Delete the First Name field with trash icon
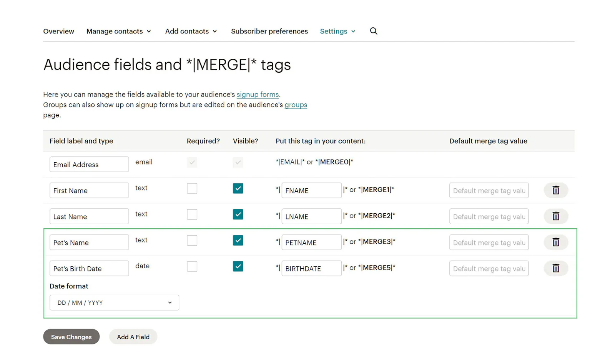 click(x=556, y=190)
